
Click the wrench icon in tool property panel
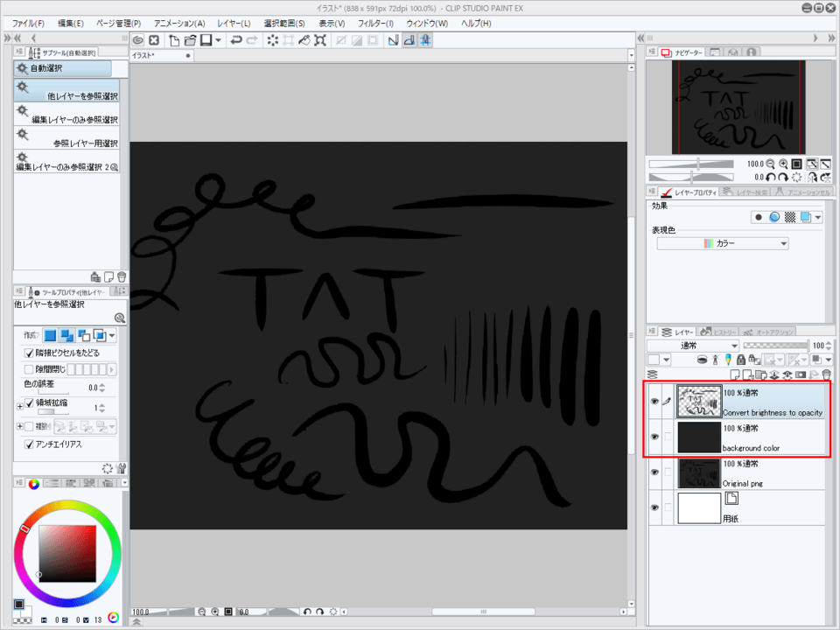[122, 468]
